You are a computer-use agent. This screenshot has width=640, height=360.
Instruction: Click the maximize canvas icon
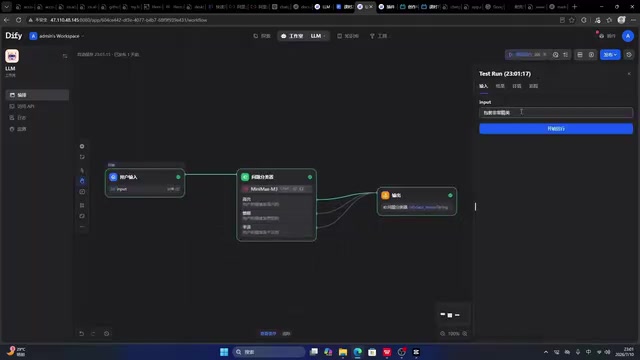point(82,216)
